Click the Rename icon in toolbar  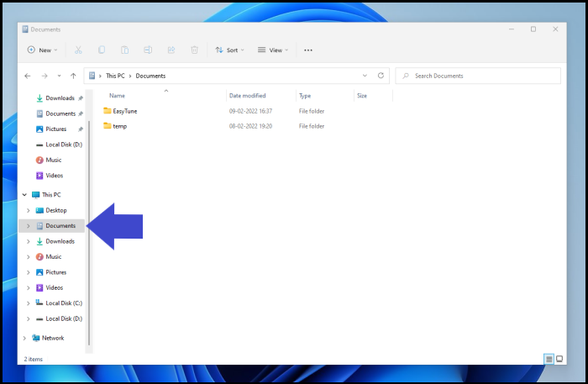click(x=147, y=50)
